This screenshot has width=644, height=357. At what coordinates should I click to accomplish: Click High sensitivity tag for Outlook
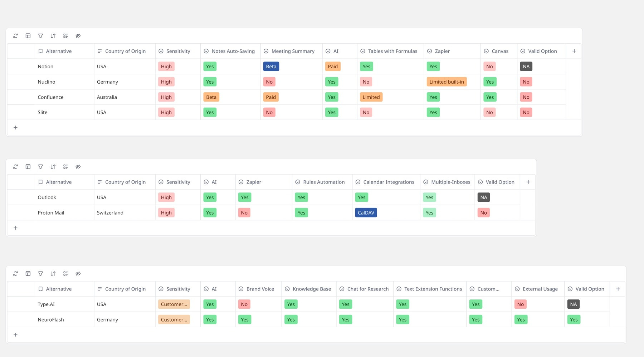tap(166, 197)
